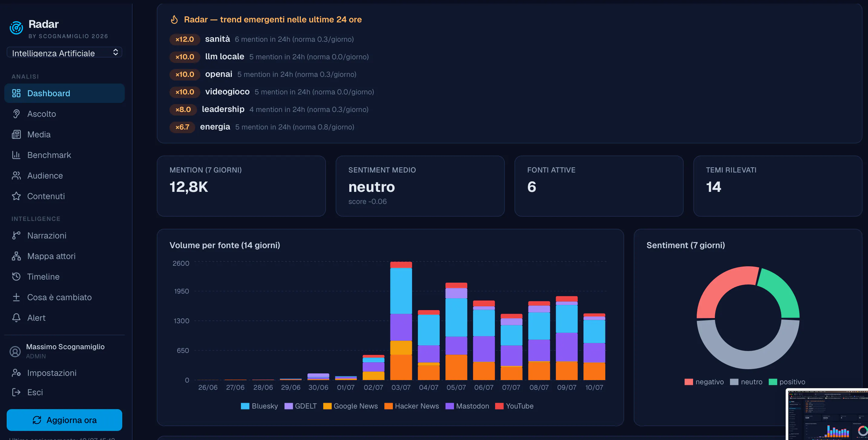868x440 pixels.
Task: Click the 10/07 bar in volume chart
Action: (x=594, y=347)
